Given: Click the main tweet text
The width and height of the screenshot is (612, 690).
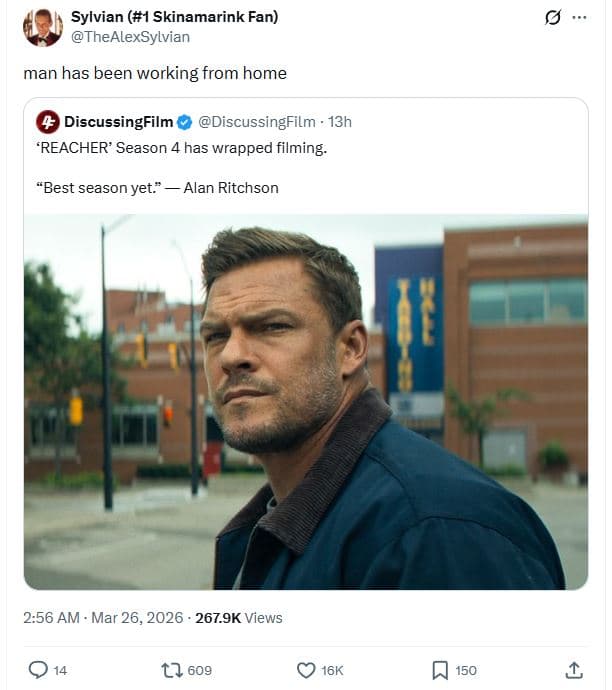Looking at the screenshot, I should pyautogui.click(x=155, y=73).
